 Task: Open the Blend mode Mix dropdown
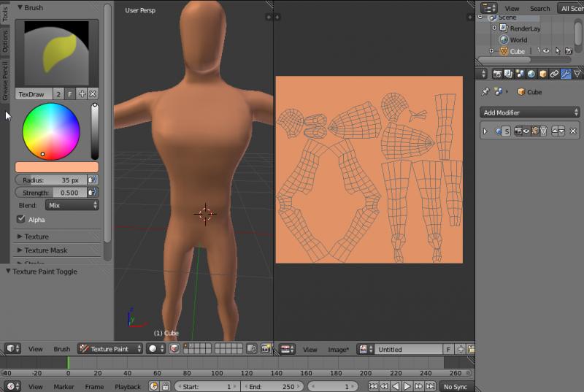(72, 206)
